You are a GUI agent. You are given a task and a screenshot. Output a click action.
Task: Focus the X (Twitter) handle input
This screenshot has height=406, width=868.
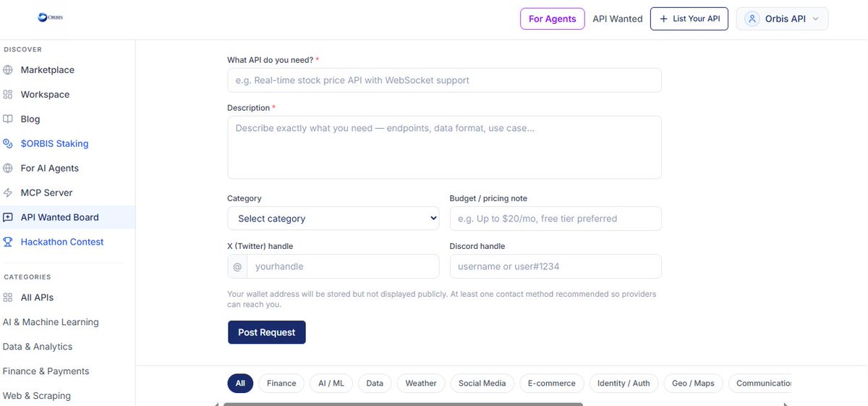pos(343,266)
